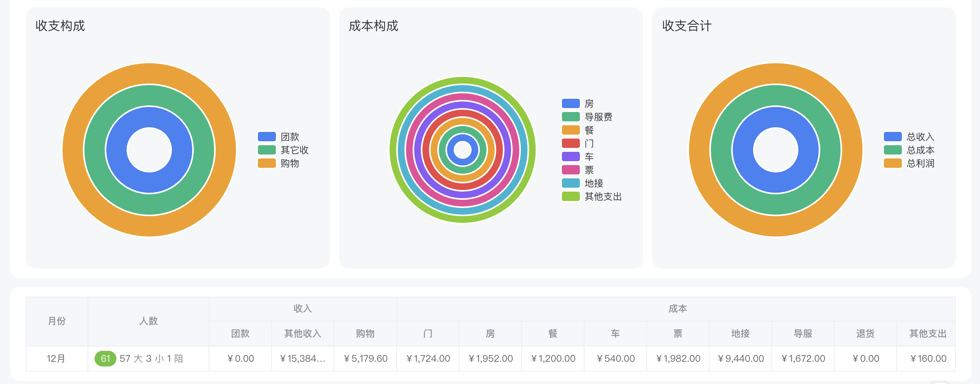
Task: Toggle the 购物 legend item off
Action: [267, 164]
